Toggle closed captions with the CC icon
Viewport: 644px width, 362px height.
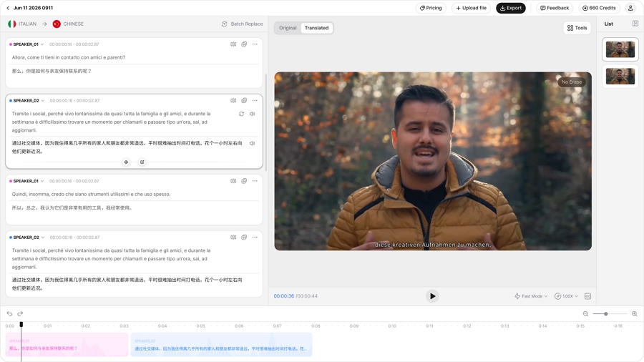pos(587,296)
